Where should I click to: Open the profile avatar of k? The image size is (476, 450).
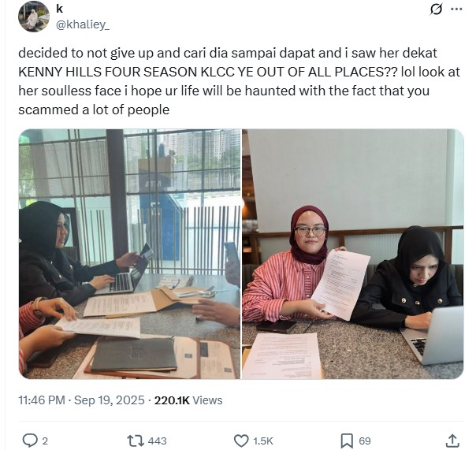click(x=34, y=17)
